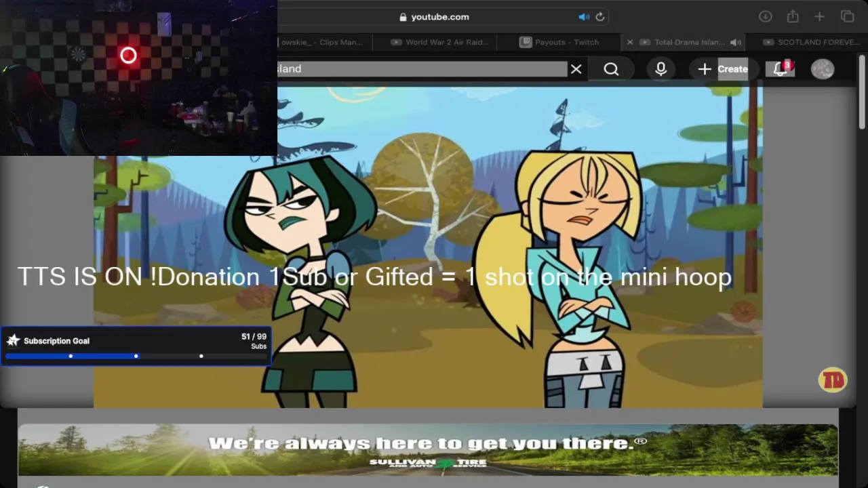Open YouTube Create button

click(x=723, y=68)
